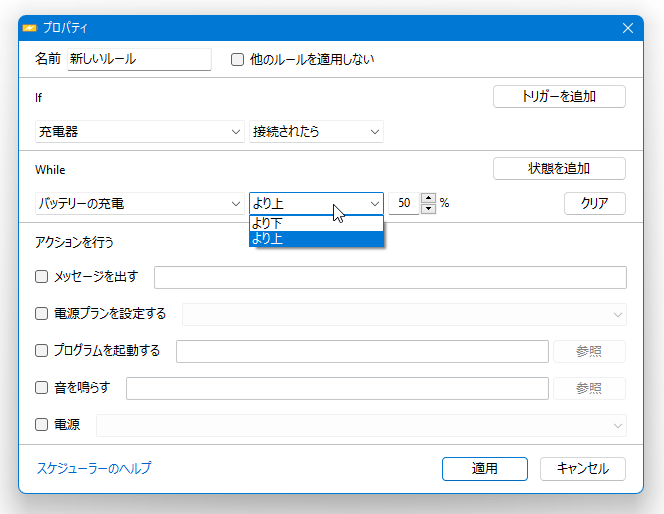Increase the battery percentage with up arrow
Viewport: 664px width, 514px height.
[429, 198]
